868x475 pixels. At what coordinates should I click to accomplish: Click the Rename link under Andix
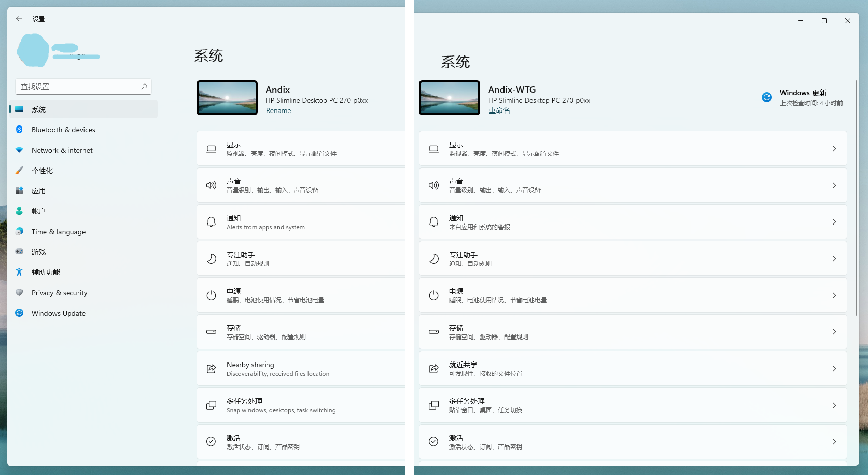pos(278,110)
